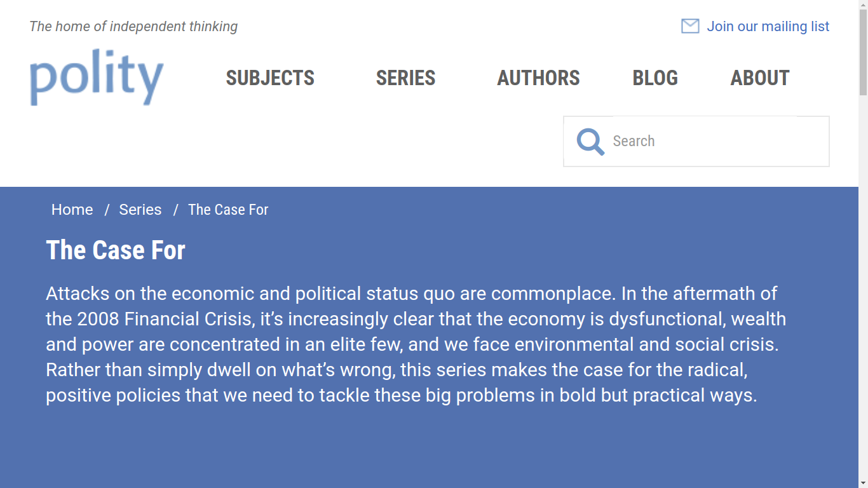Select Series in the breadcrumb trail
This screenshot has width=868, height=488.
(140, 210)
